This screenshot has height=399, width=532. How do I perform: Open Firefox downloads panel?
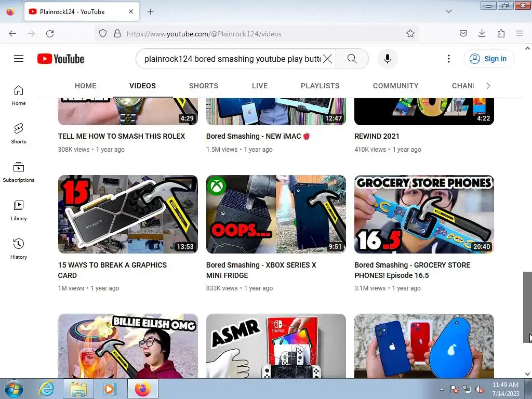coord(482,34)
